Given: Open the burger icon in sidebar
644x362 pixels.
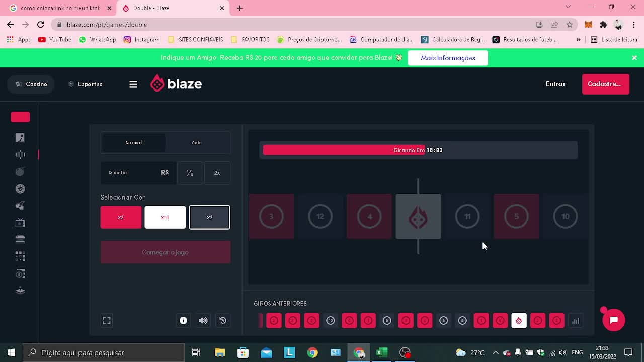Looking at the screenshot, I should [x=20, y=240].
